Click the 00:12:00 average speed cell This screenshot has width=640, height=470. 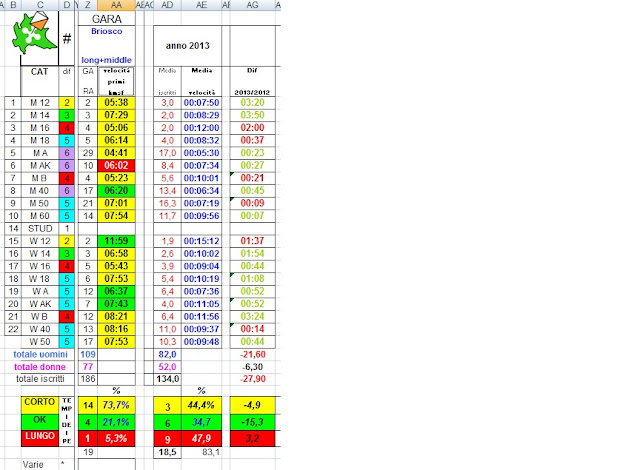click(x=202, y=128)
